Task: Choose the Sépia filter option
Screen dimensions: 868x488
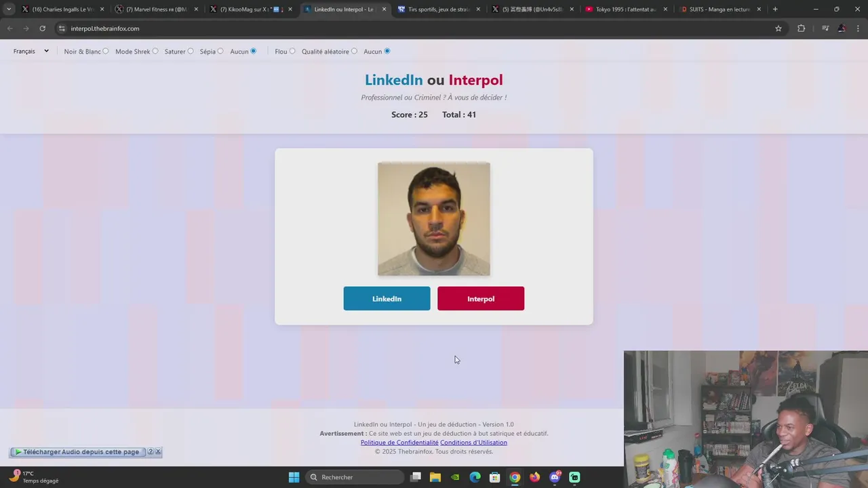Action: tap(220, 52)
